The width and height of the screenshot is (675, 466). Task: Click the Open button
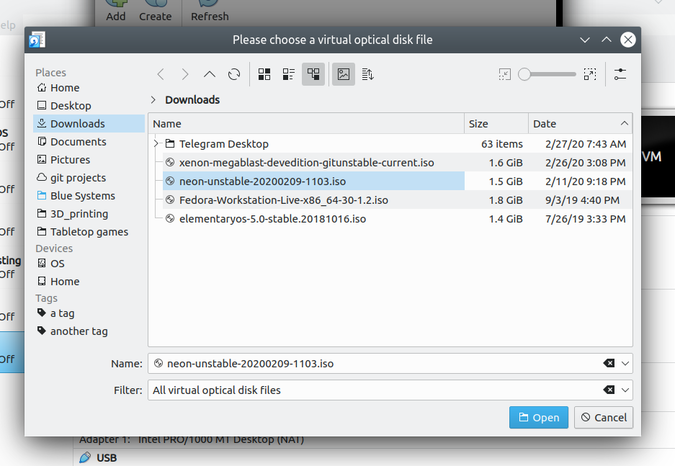point(538,417)
